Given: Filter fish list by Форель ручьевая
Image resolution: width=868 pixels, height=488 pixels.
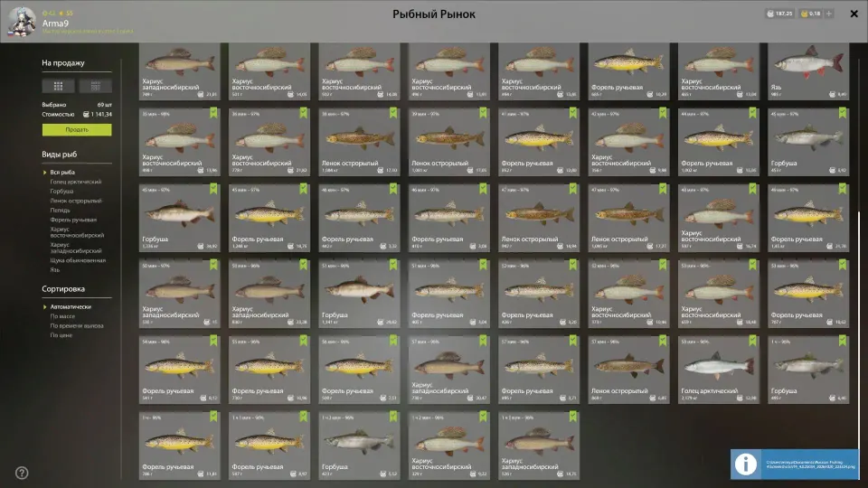Looking at the screenshot, I should click(x=73, y=219).
